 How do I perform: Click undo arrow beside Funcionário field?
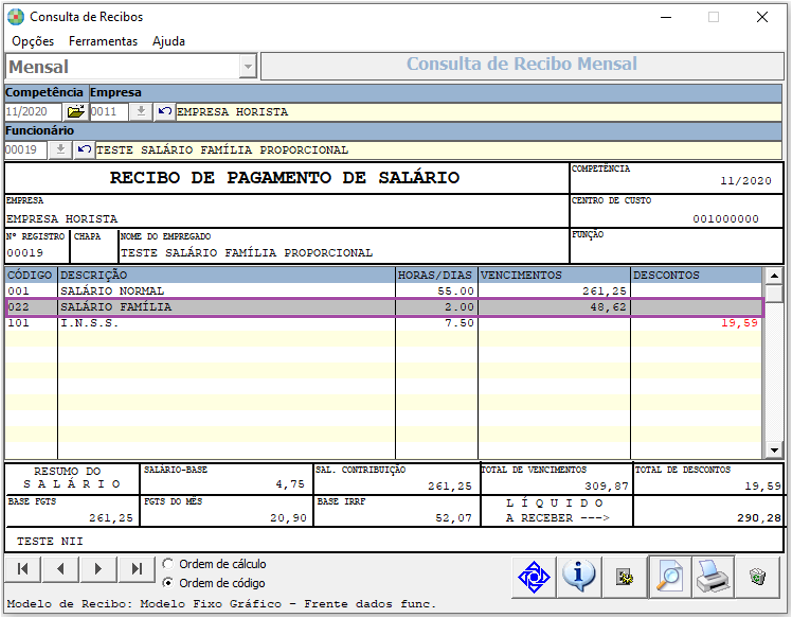pyautogui.click(x=84, y=150)
